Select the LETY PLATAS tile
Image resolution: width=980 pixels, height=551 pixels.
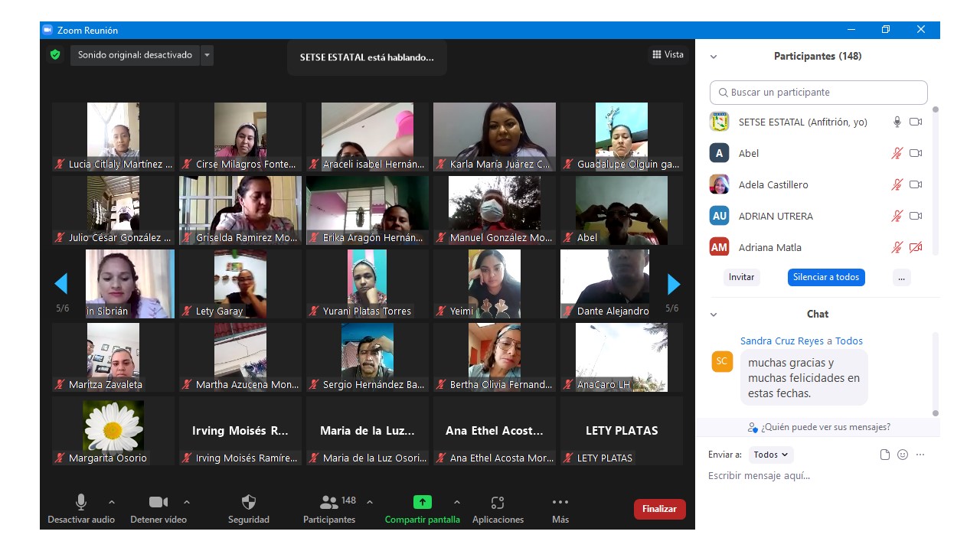tap(622, 431)
